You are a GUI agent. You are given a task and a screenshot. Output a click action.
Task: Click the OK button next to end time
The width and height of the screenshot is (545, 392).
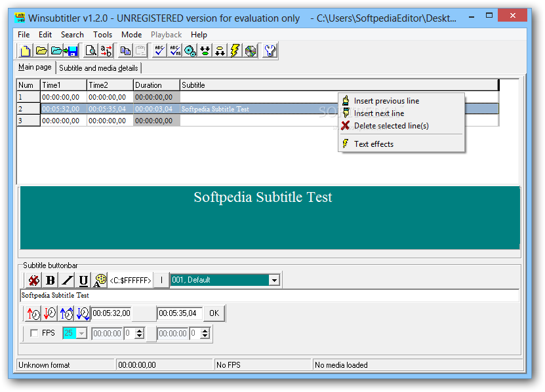(x=214, y=313)
